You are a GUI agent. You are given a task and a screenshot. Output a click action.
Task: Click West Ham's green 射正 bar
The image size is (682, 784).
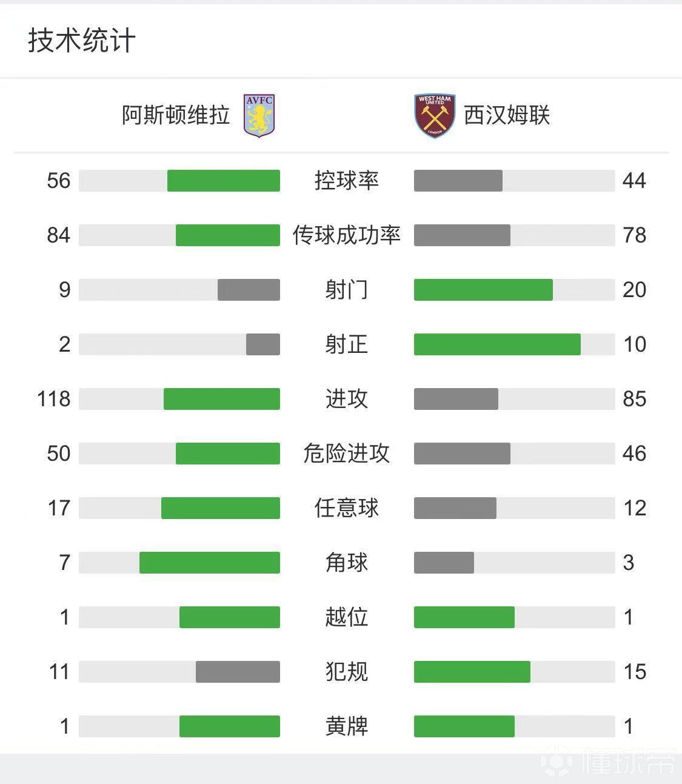click(497, 344)
